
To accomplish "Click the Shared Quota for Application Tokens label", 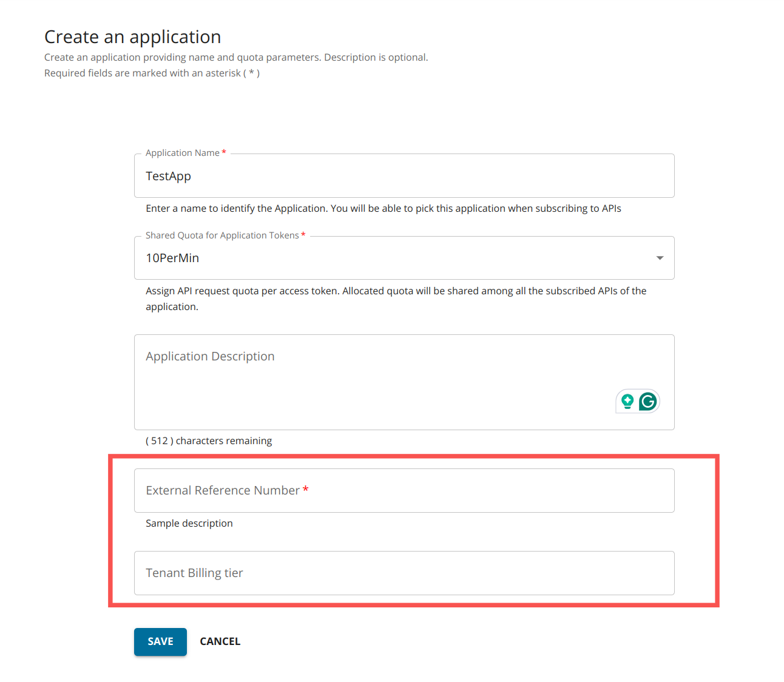I will 222,235.
